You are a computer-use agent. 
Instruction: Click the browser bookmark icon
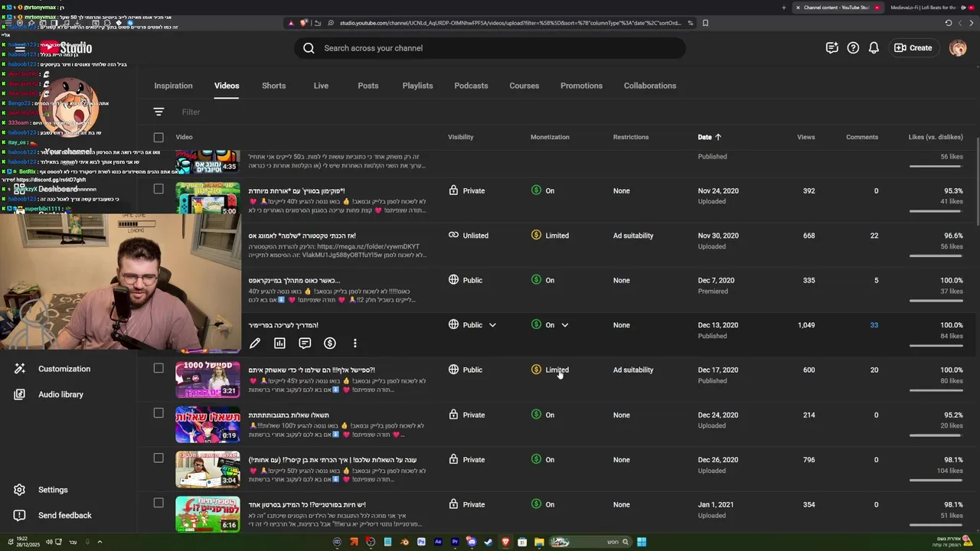(x=705, y=23)
